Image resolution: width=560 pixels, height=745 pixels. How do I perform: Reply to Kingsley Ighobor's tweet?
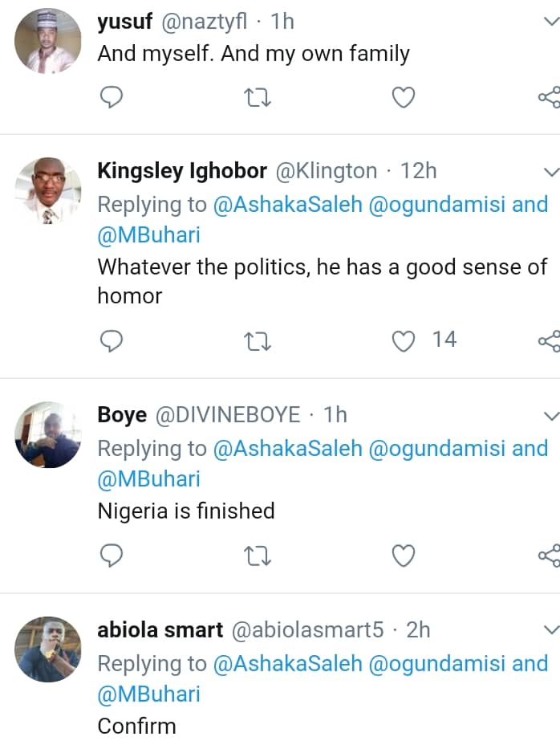pyautogui.click(x=112, y=341)
